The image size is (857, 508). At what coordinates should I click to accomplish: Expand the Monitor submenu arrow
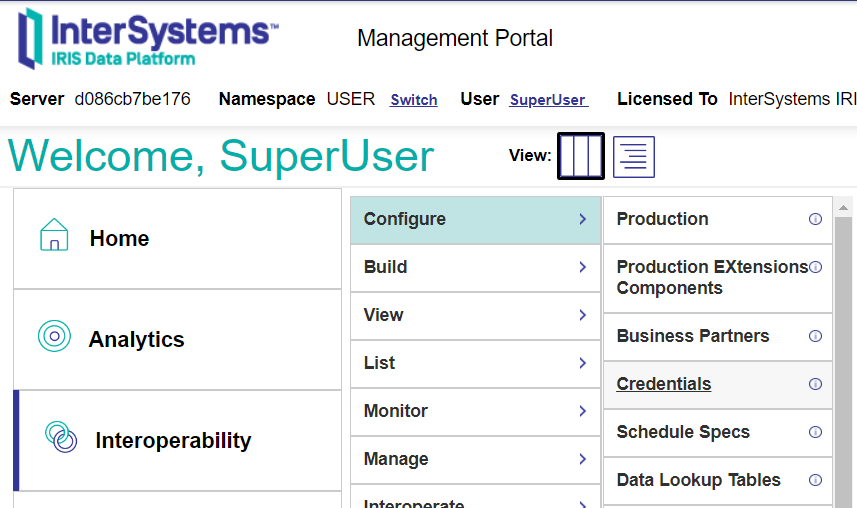(x=582, y=411)
